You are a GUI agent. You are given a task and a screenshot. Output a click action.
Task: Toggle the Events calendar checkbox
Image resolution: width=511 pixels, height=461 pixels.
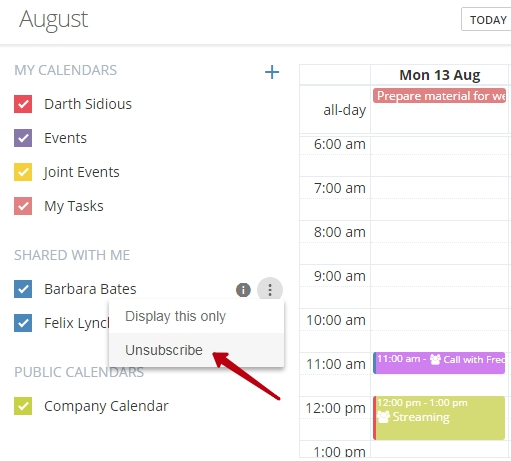(x=23, y=138)
